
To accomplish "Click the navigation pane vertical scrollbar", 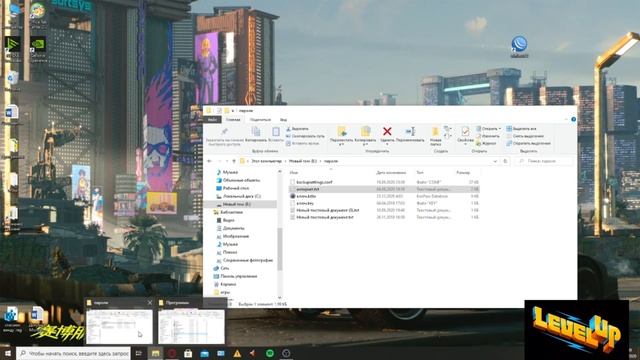I will pos(280,249).
